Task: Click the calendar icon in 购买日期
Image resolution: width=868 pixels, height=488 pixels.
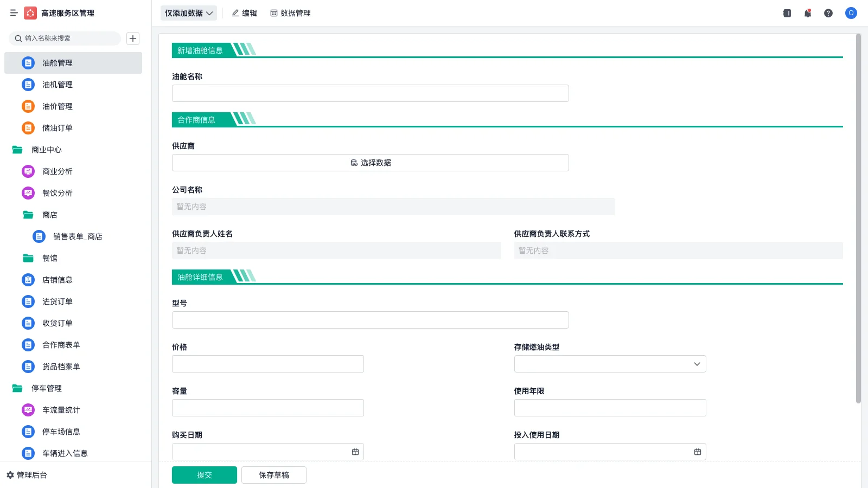Action: coord(355,452)
